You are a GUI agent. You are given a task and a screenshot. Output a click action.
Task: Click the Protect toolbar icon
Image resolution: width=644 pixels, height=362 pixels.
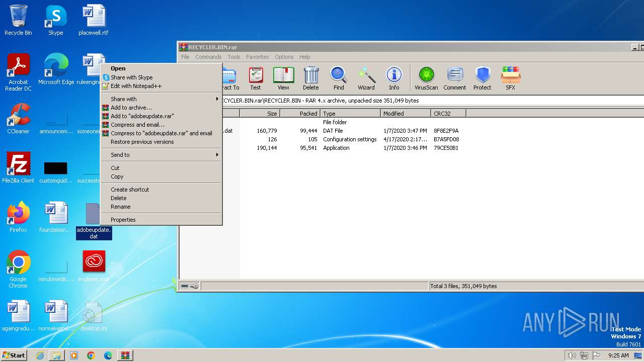[482, 78]
